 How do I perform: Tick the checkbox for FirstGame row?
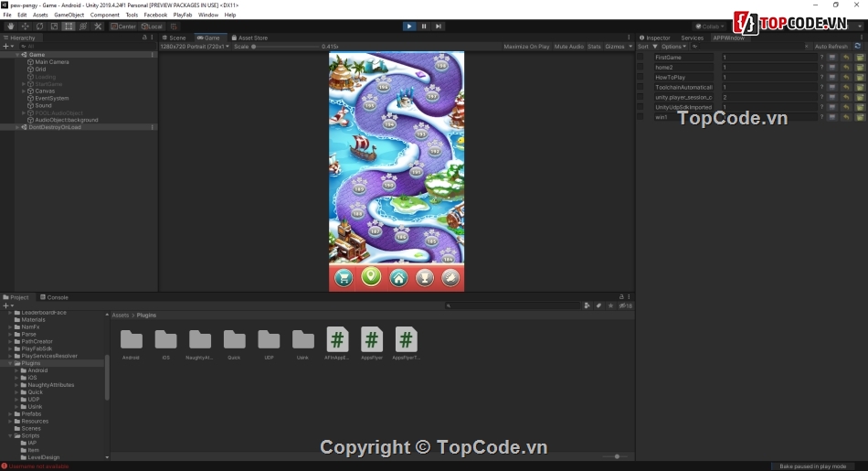(640, 57)
